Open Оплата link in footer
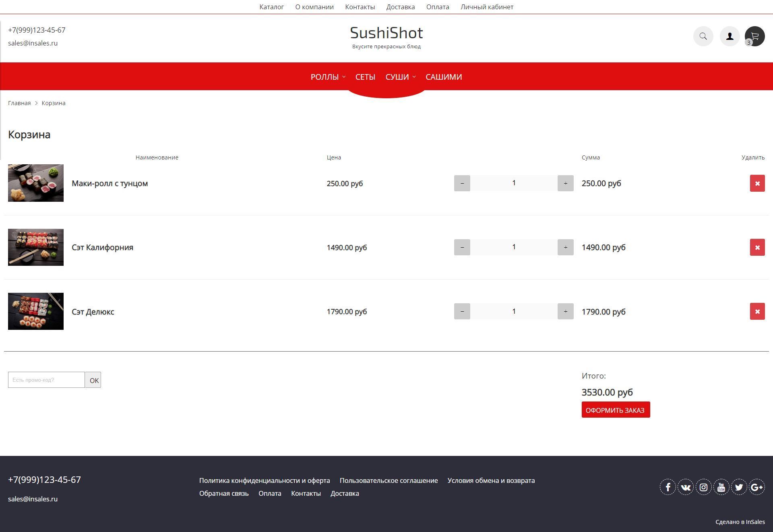 [270, 493]
